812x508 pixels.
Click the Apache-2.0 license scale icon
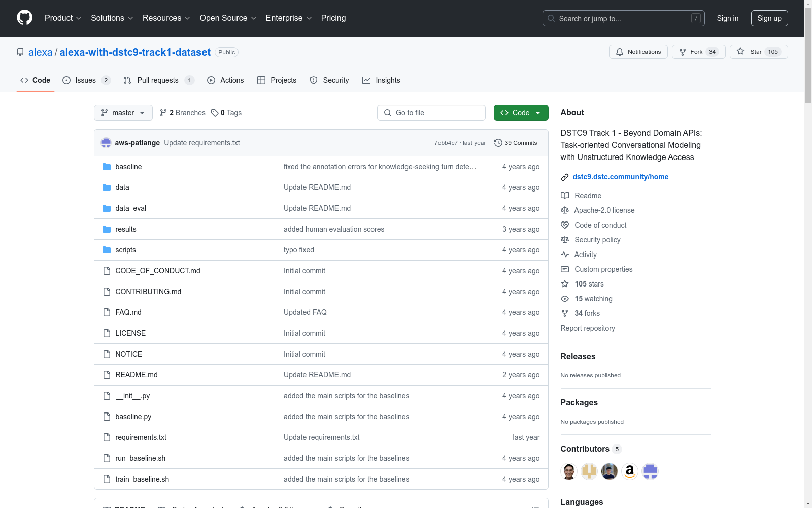click(565, 210)
